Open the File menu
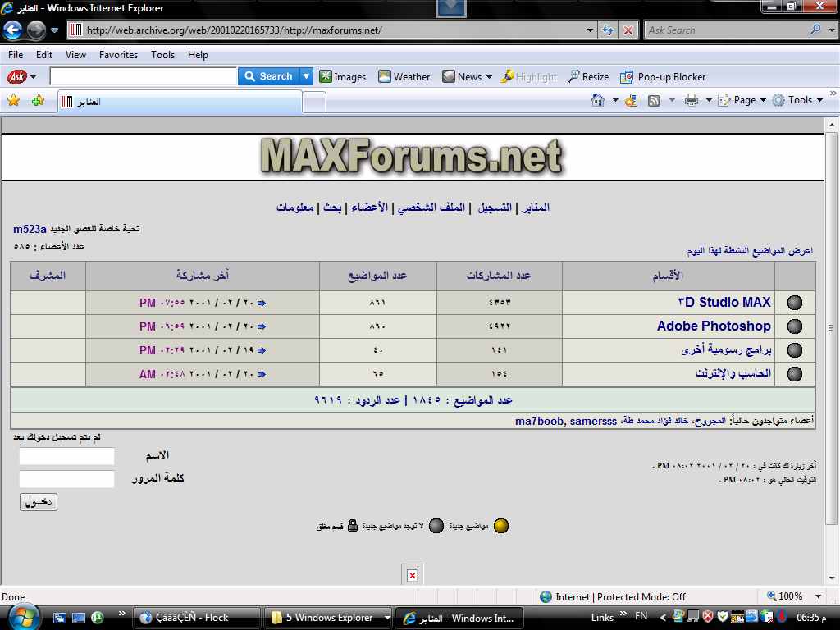This screenshot has height=630, width=840. (16, 55)
